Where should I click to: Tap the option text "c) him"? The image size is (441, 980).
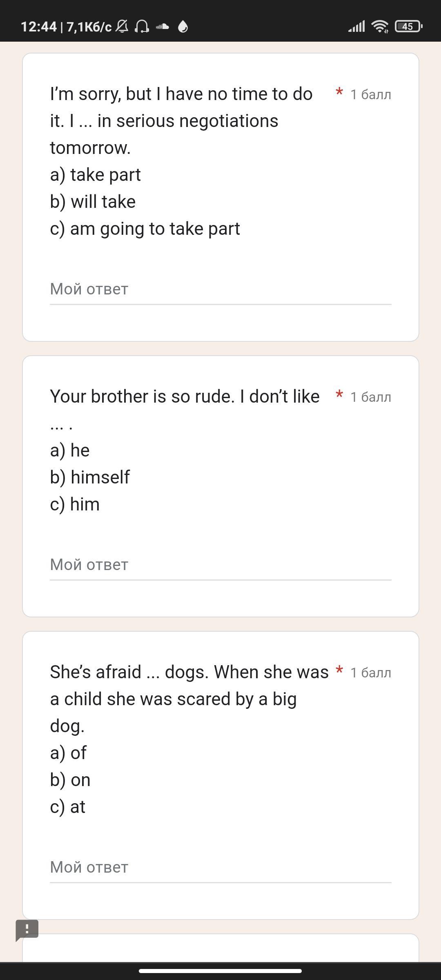click(75, 504)
